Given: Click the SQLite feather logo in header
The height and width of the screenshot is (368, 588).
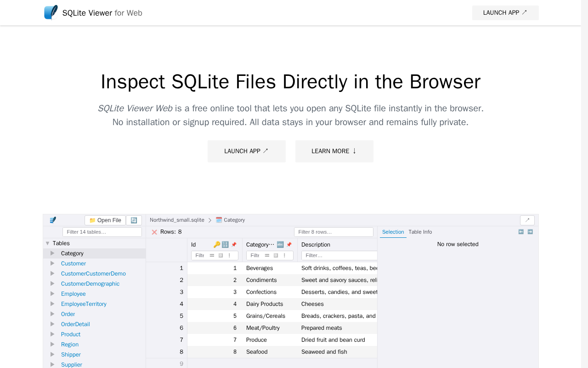Looking at the screenshot, I should pos(51,12).
